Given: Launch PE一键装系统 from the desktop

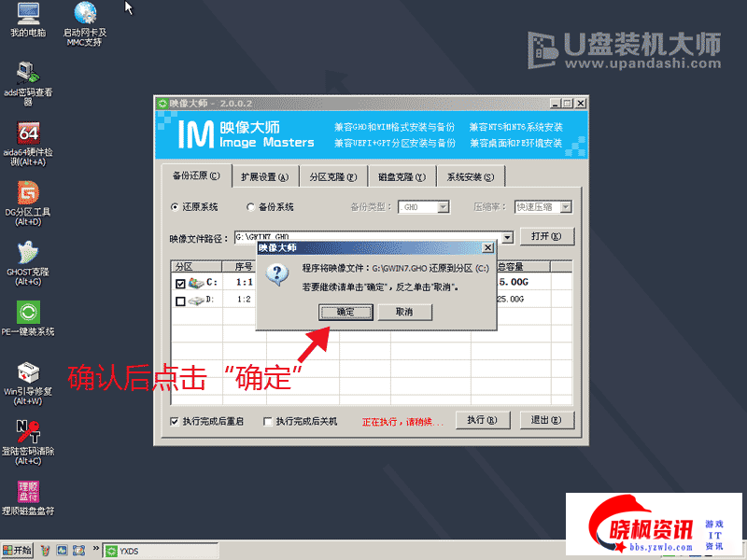Looking at the screenshot, I should pyautogui.click(x=28, y=313).
